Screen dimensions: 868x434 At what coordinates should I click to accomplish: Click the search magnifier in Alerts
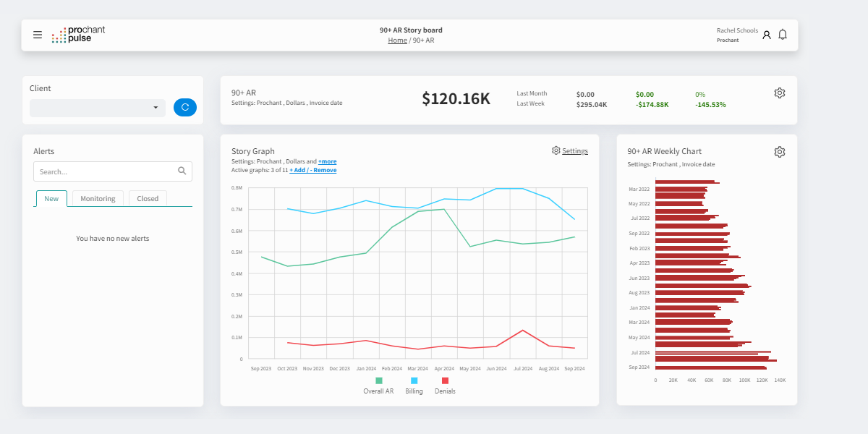(182, 171)
